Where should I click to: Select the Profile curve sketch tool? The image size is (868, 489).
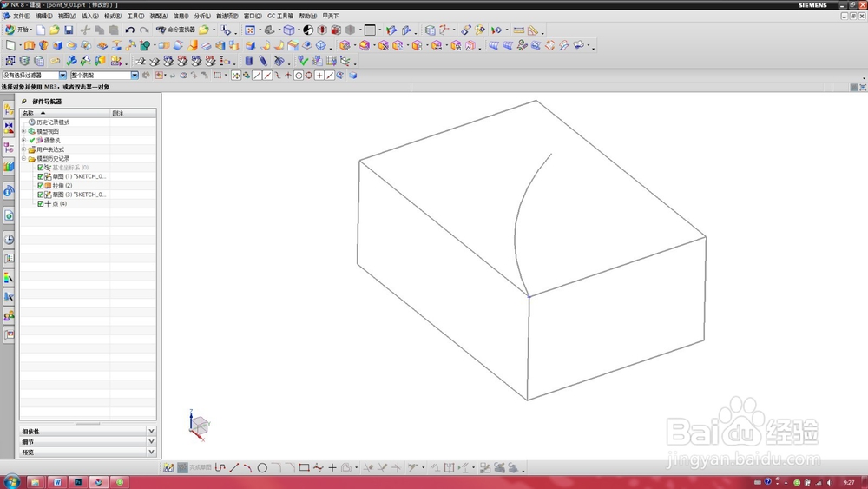pyautogui.click(x=220, y=468)
